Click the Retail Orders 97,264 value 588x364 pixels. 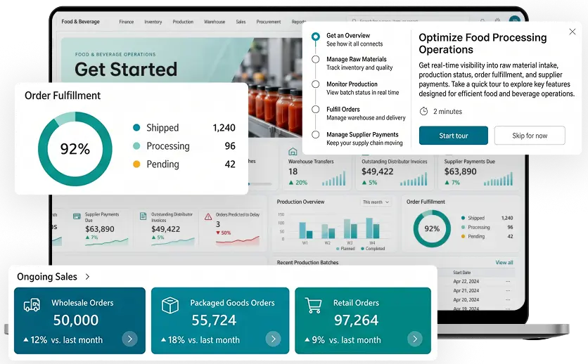(x=357, y=320)
